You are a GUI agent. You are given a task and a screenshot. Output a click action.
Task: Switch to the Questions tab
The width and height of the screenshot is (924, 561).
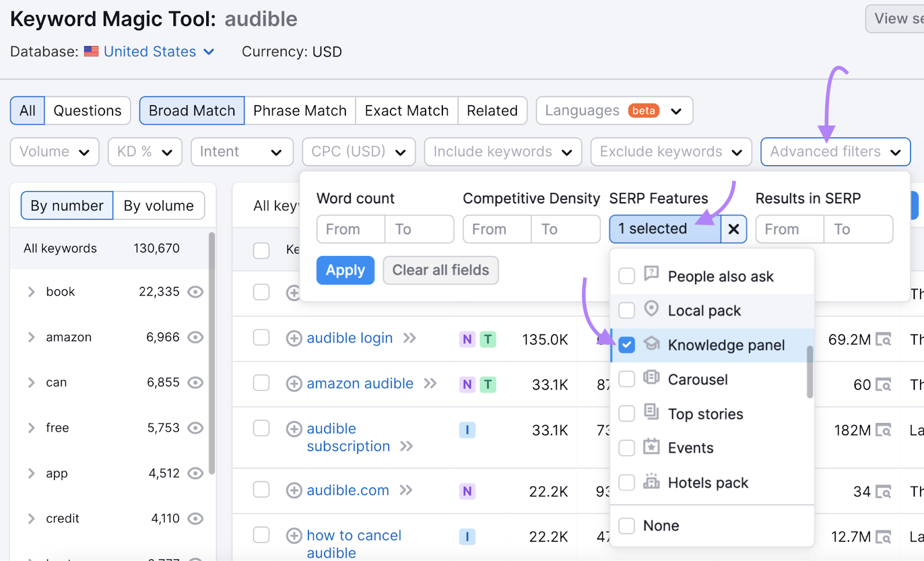pos(87,110)
